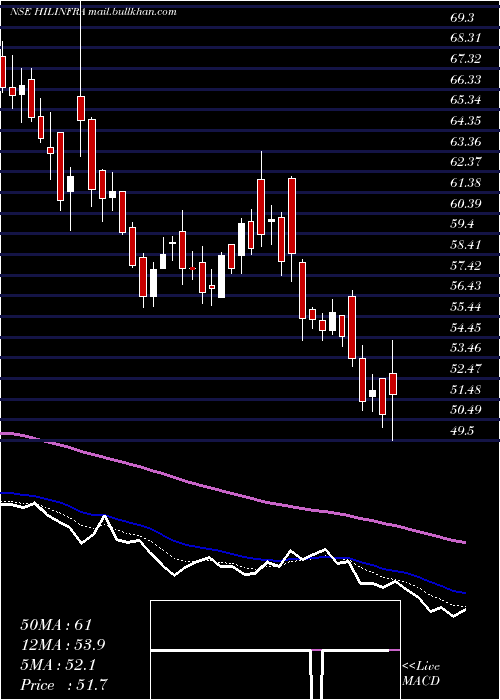The height and width of the screenshot is (700, 500).
Task: Click the 52.47 price axis label
Action: tap(465, 369)
